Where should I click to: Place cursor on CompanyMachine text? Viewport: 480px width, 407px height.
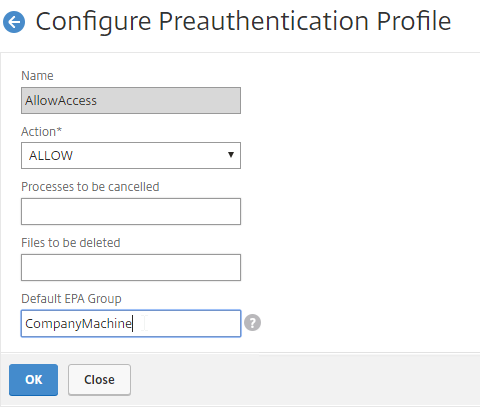pyautogui.click(x=79, y=324)
